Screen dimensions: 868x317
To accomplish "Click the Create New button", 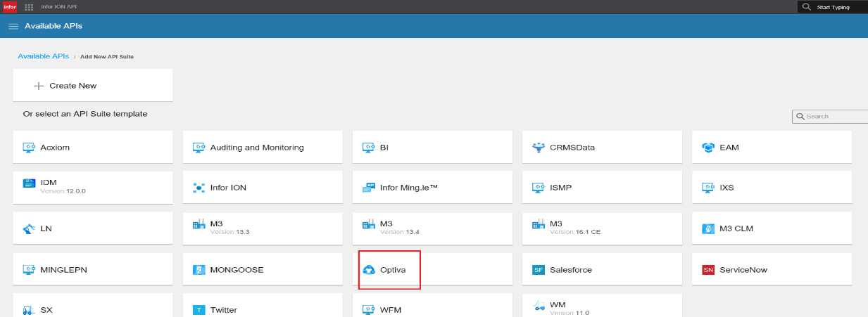I will pos(93,86).
